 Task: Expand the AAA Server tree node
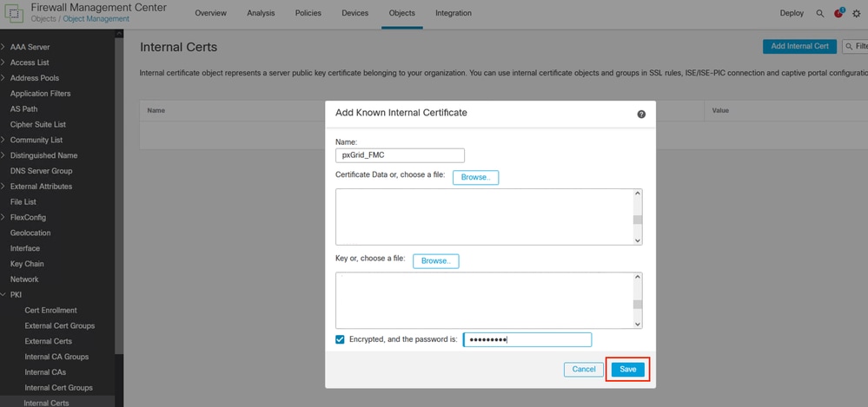pos(3,47)
